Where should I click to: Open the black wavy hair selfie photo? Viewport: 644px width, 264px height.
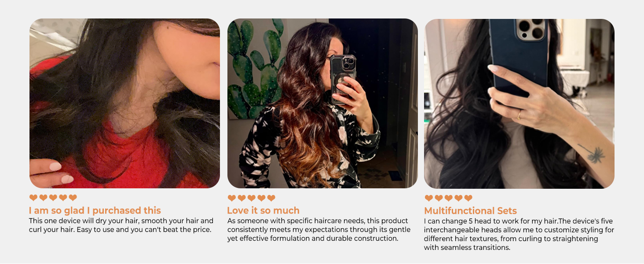519,103
